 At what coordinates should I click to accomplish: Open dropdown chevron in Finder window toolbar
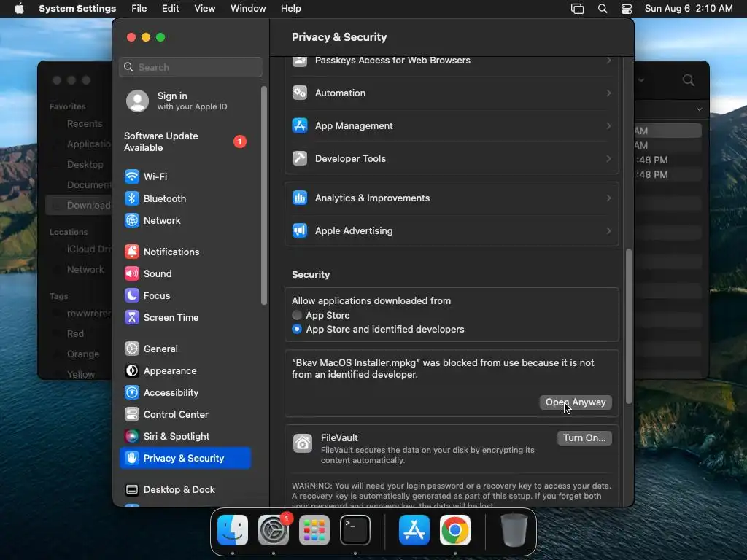(x=641, y=80)
